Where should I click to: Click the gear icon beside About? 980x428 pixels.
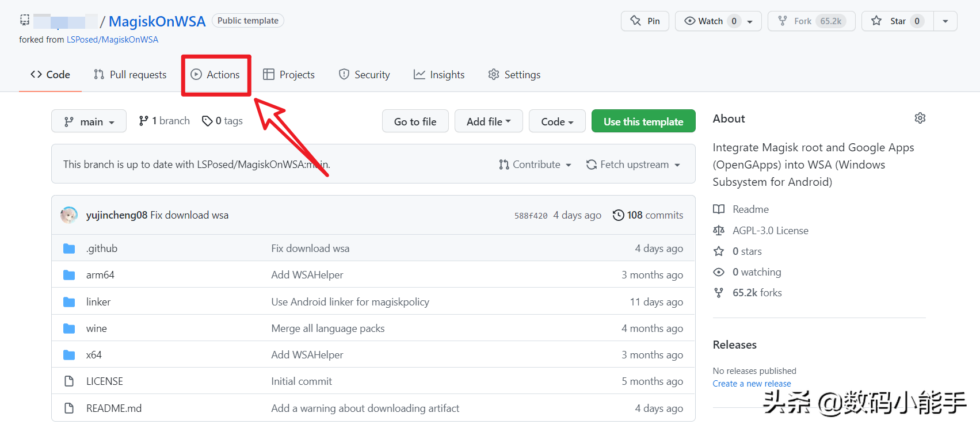[920, 119]
